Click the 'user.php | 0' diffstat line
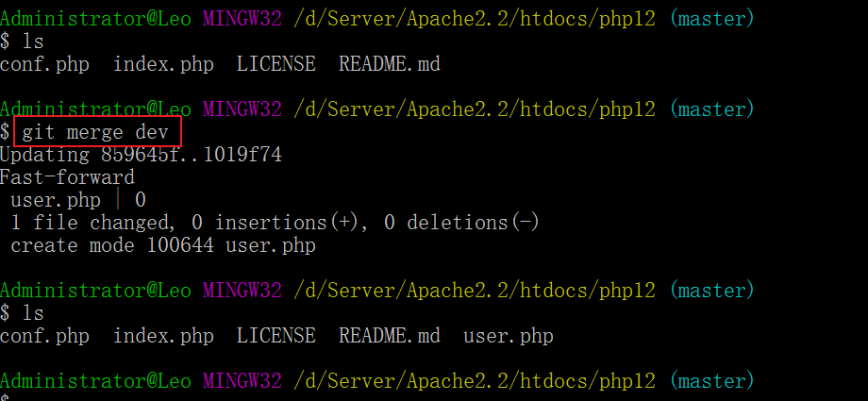 click(77, 200)
